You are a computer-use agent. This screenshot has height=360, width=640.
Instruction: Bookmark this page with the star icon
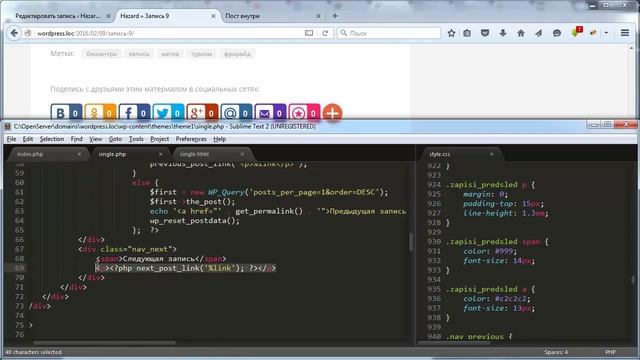[451, 33]
